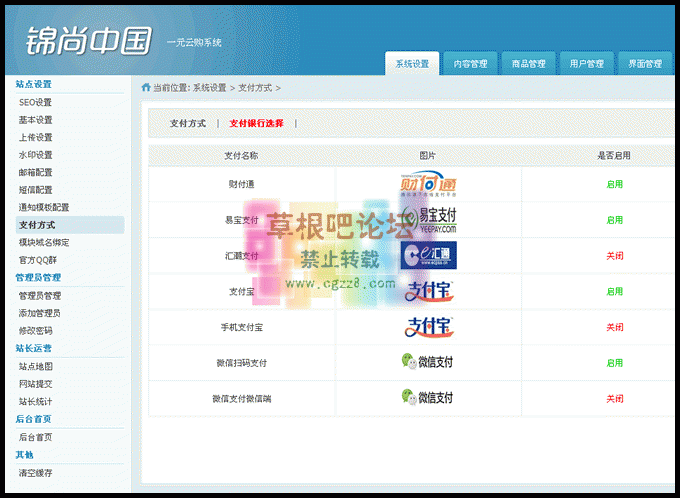Image resolution: width=680 pixels, height=498 pixels.
Task: Open 短信配置 in sidebar
Action: [x=35, y=190]
